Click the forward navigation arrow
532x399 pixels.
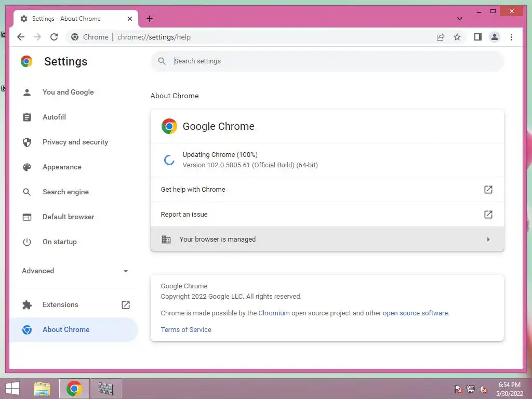click(x=37, y=37)
